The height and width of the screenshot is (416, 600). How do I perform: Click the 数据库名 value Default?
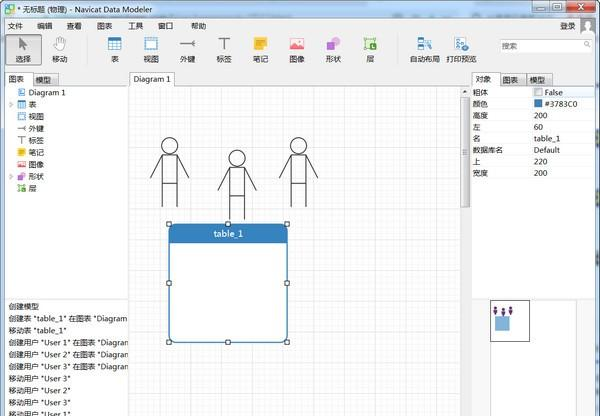click(x=546, y=150)
